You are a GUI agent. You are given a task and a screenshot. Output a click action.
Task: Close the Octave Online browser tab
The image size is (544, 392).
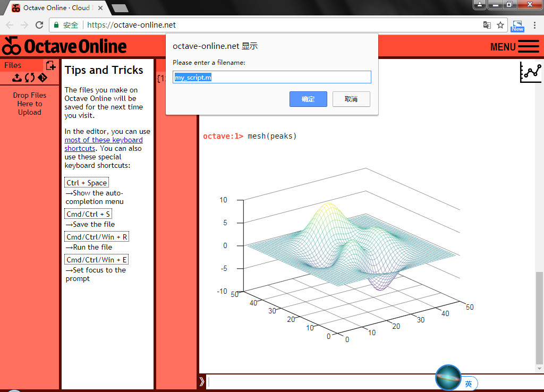(x=100, y=7)
